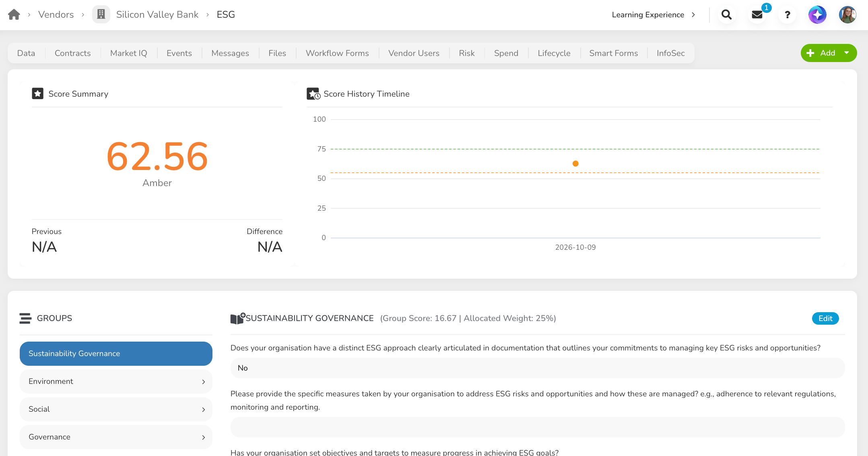Expand the Governance group chevron
This screenshot has height=456, width=868.
click(203, 437)
